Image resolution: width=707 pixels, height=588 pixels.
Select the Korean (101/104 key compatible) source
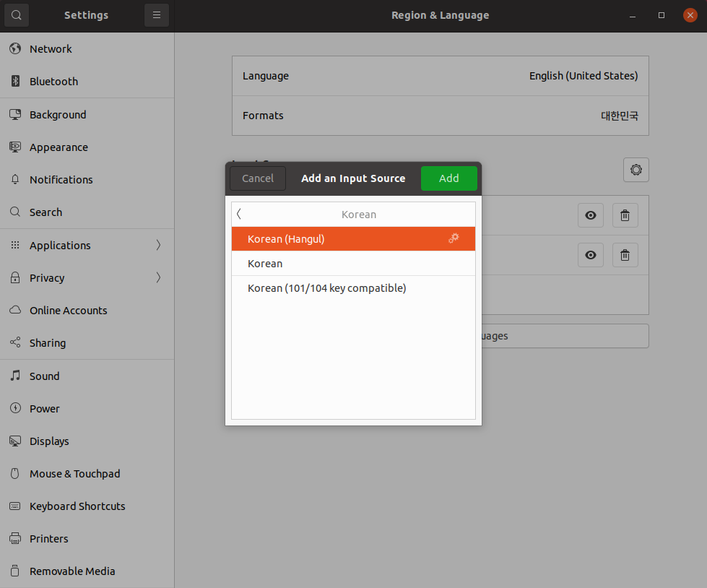[326, 288]
